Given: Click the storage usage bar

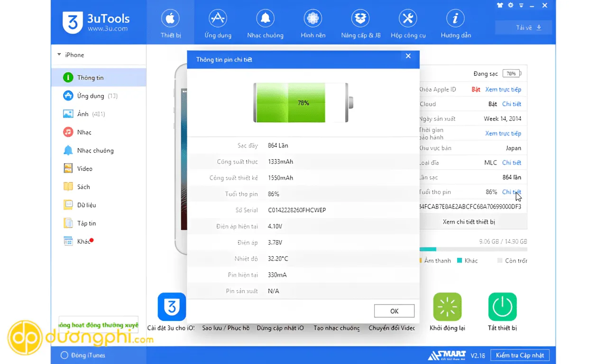Looking at the screenshot, I should point(473,249).
